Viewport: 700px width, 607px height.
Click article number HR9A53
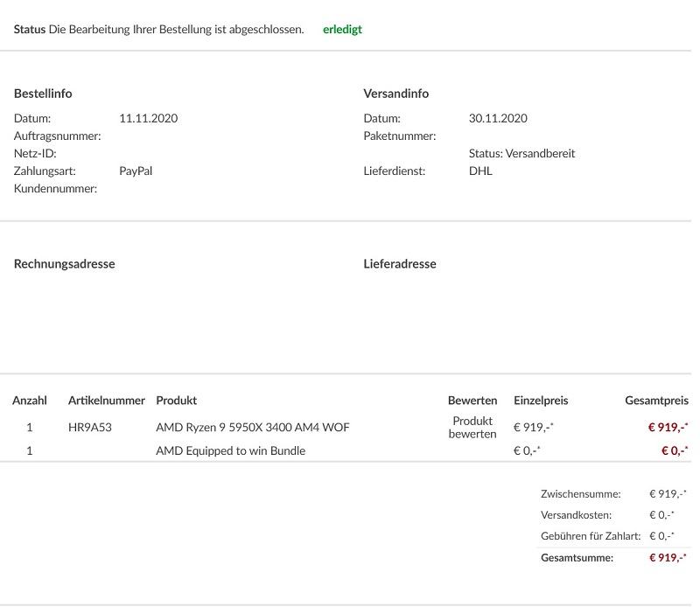pos(90,428)
